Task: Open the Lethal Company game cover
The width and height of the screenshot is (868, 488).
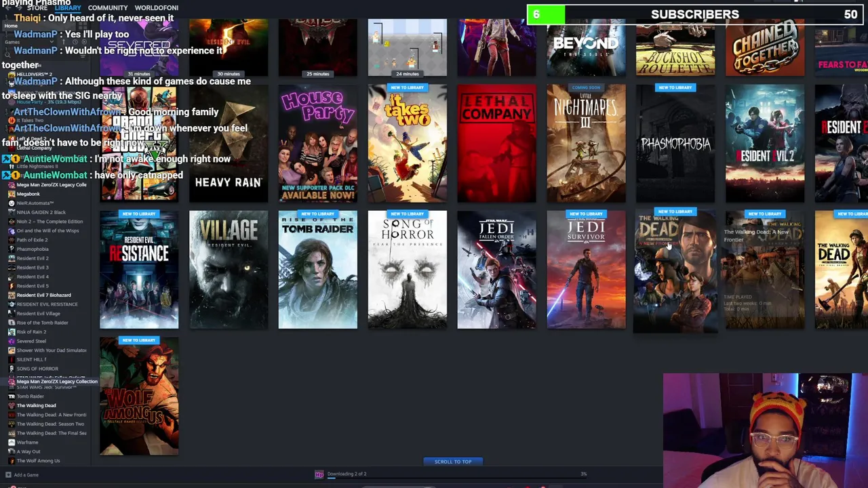Action: (x=497, y=143)
